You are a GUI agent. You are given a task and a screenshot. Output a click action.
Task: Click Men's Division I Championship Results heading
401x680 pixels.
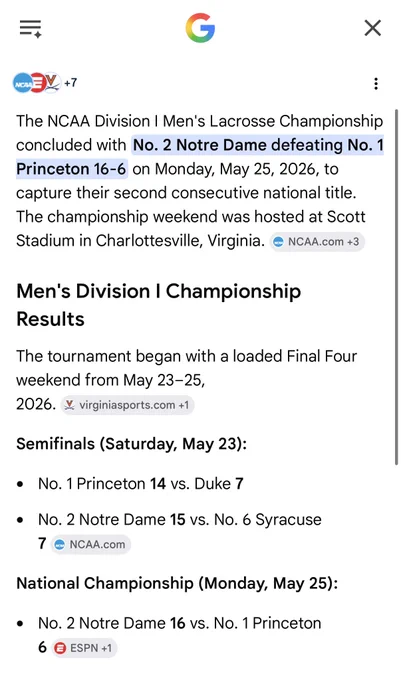[158, 305]
